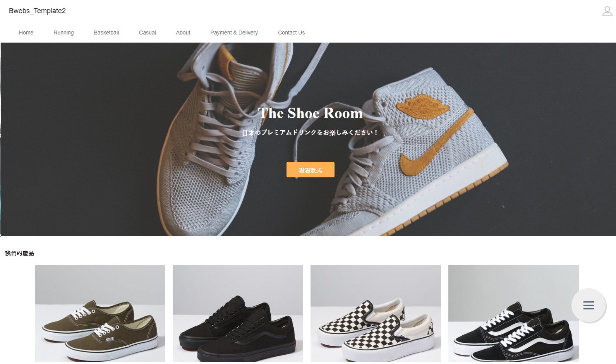616x364 pixels.
Task: Select the Basketball menu item
Action: (x=106, y=33)
